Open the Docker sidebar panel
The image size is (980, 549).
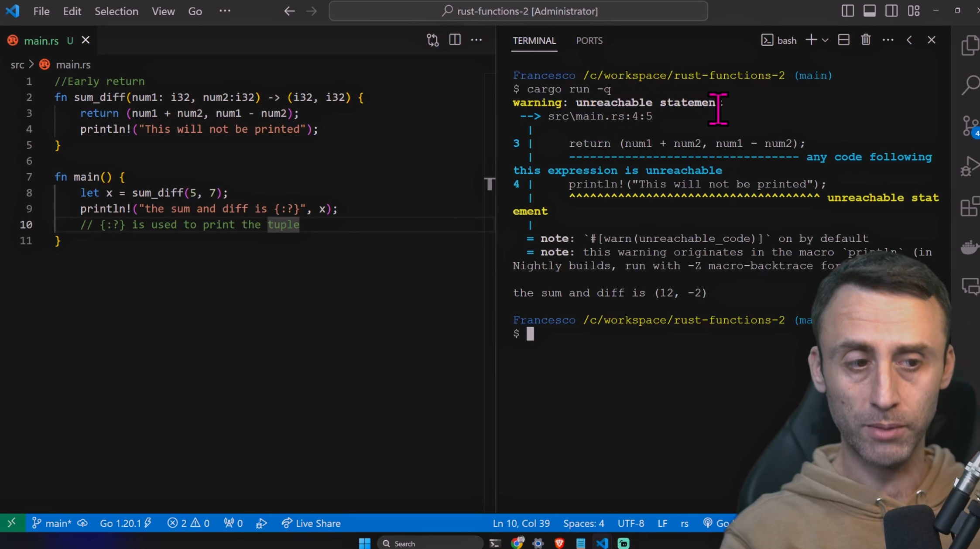[x=970, y=247]
